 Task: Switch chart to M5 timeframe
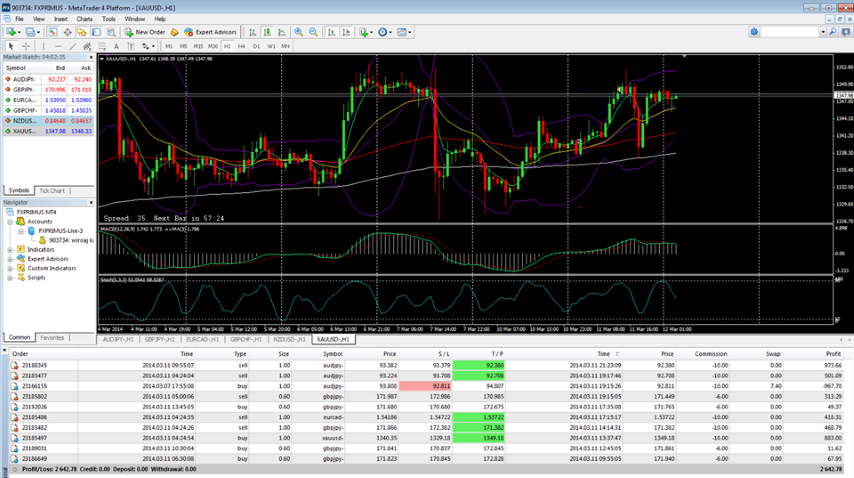pyautogui.click(x=184, y=46)
